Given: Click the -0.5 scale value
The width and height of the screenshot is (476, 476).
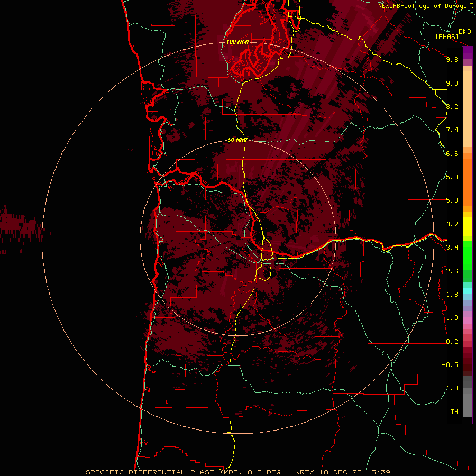Looking at the screenshot, I should click(x=450, y=365).
